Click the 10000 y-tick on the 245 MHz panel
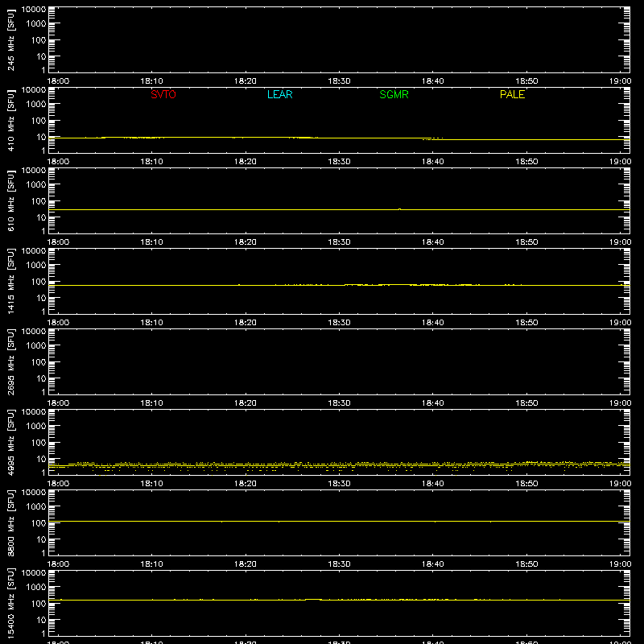 click(34, 10)
